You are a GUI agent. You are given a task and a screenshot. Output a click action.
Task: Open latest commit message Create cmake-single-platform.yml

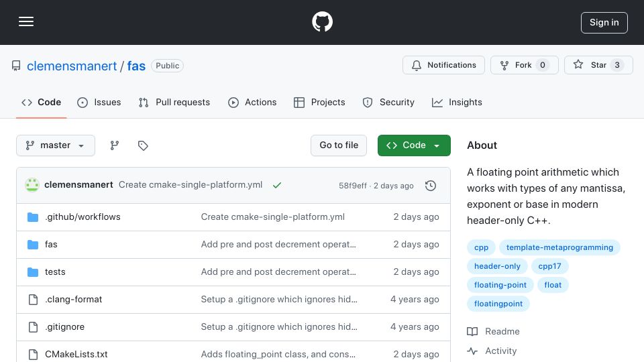(191, 185)
